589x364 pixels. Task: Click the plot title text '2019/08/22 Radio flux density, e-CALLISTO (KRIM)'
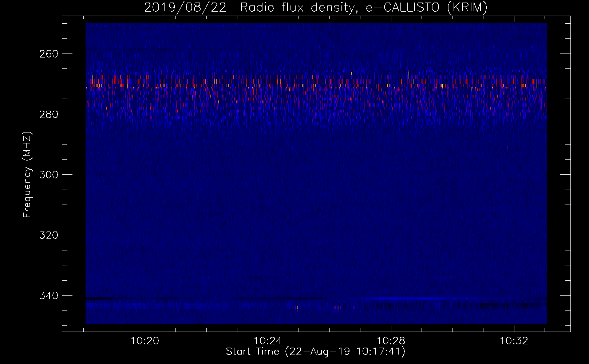(x=316, y=8)
